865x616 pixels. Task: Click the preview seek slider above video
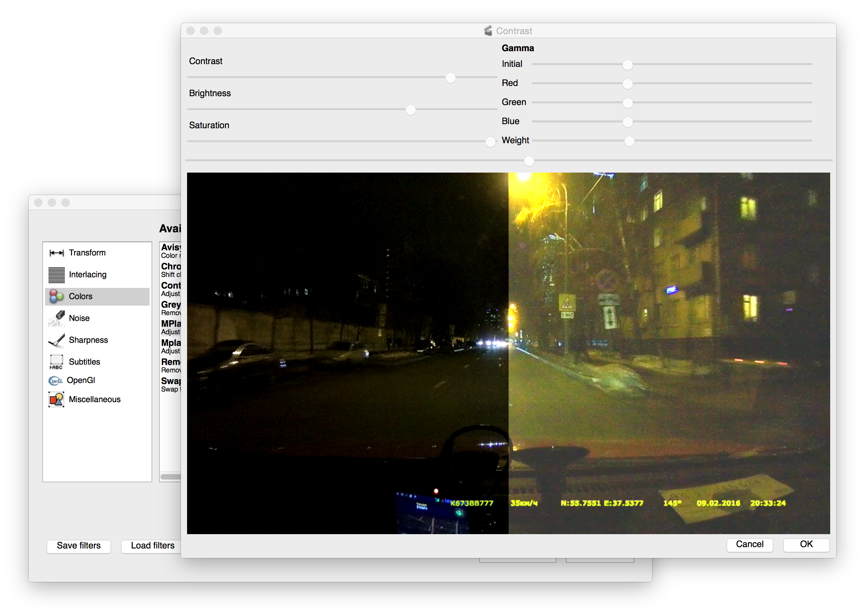coord(529,161)
